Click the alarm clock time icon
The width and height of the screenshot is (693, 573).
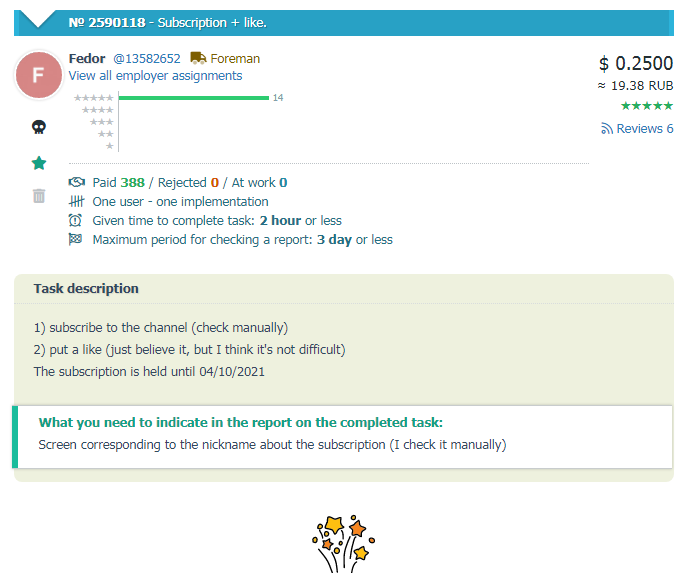(75, 220)
